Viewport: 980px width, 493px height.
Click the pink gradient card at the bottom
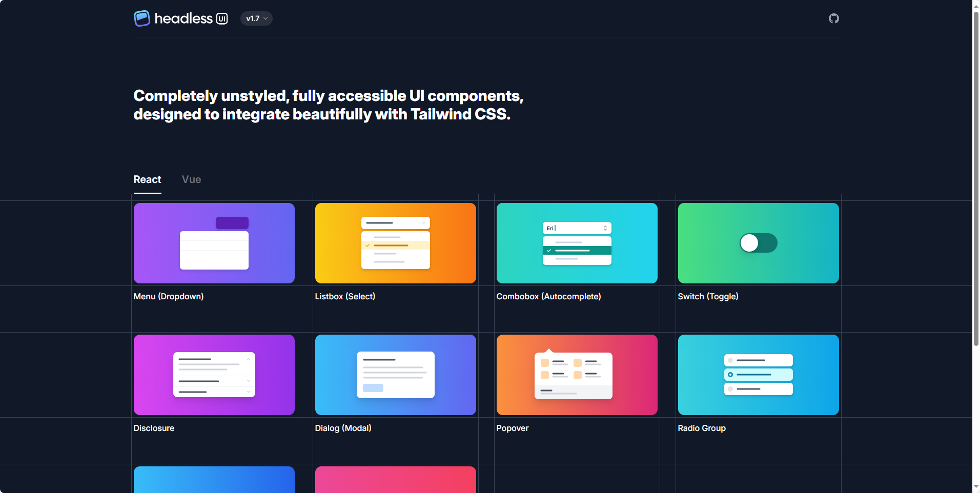(395, 480)
